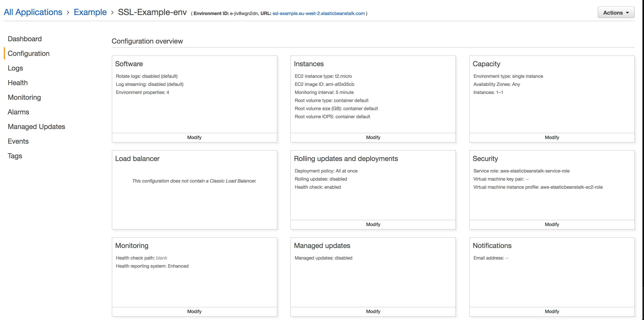Click 'Instances: 1–1' text
Screen dimensions: 644x320
[488, 92]
